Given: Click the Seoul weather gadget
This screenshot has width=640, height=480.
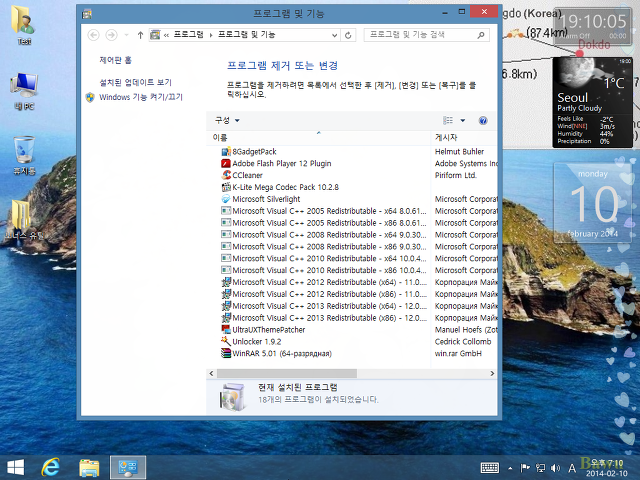Looking at the screenshot, I should [x=593, y=102].
